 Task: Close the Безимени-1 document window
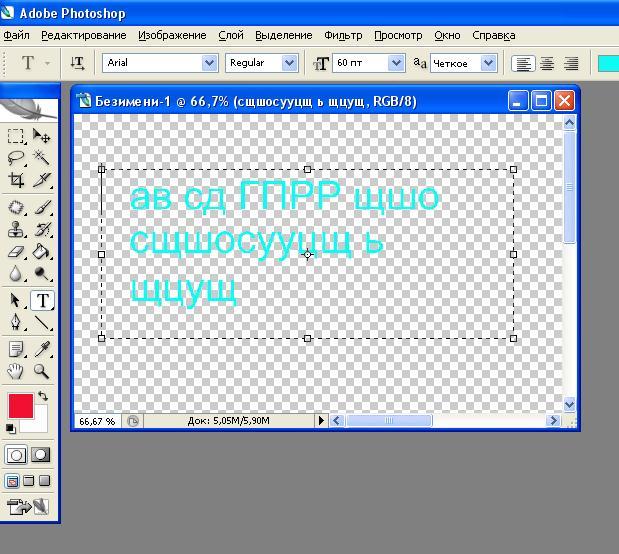565,101
